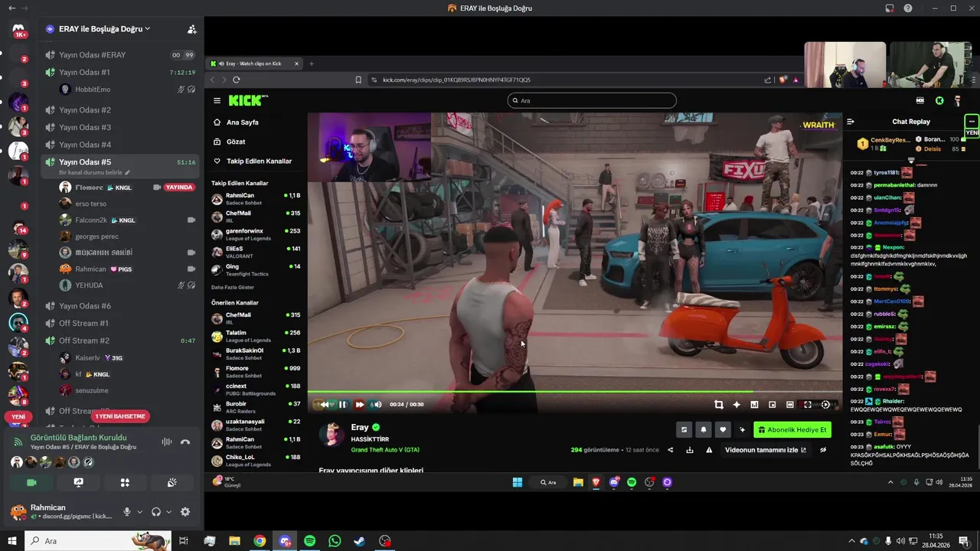The width and height of the screenshot is (980, 551).
Task: Jump to the 1 YENİ BAHSETME mention
Action: [121, 416]
